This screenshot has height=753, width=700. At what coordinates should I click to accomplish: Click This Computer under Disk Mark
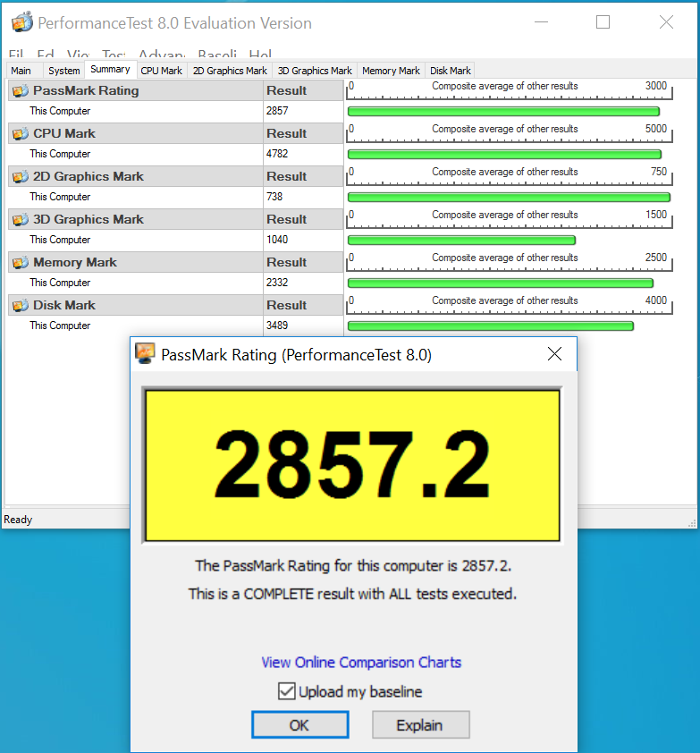(x=60, y=326)
